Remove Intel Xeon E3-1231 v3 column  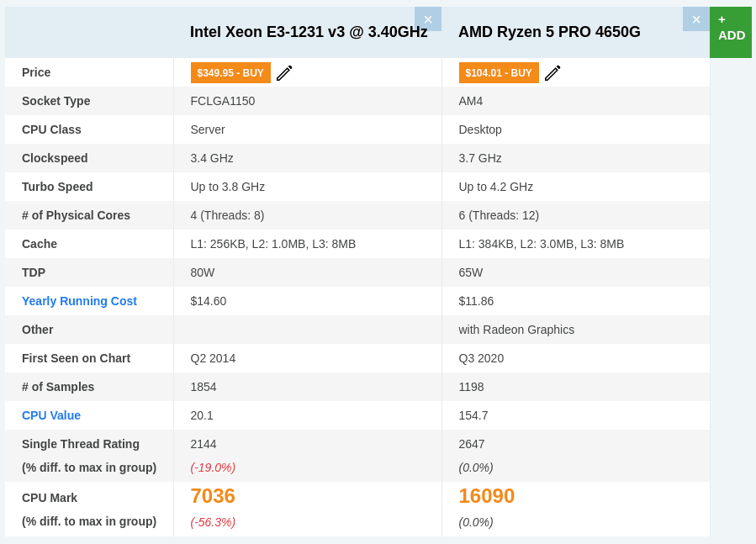(427, 19)
